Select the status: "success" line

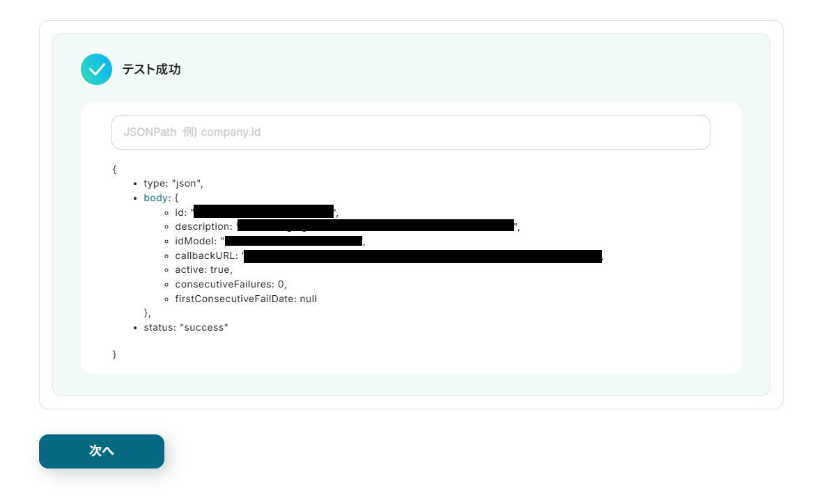[x=186, y=328]
